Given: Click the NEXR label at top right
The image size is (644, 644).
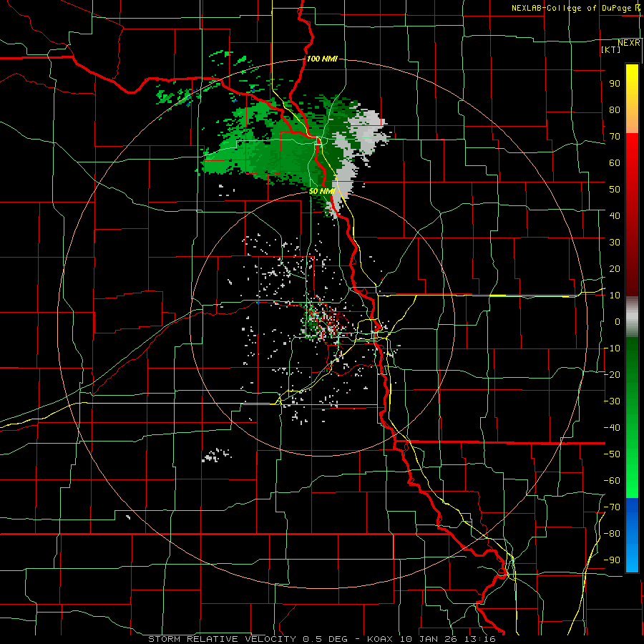Looking at the screenshot, I should click(x=629, y=42).
